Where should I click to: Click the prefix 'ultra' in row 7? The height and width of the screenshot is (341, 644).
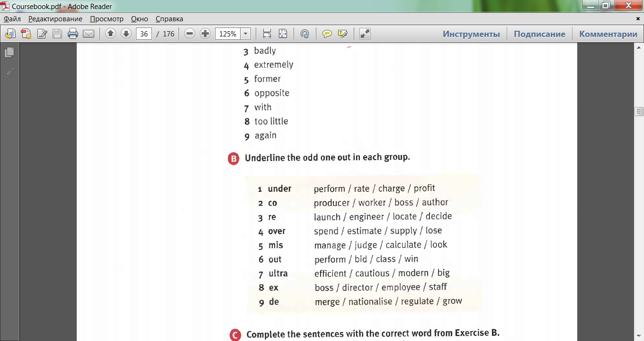click(278, 274)
